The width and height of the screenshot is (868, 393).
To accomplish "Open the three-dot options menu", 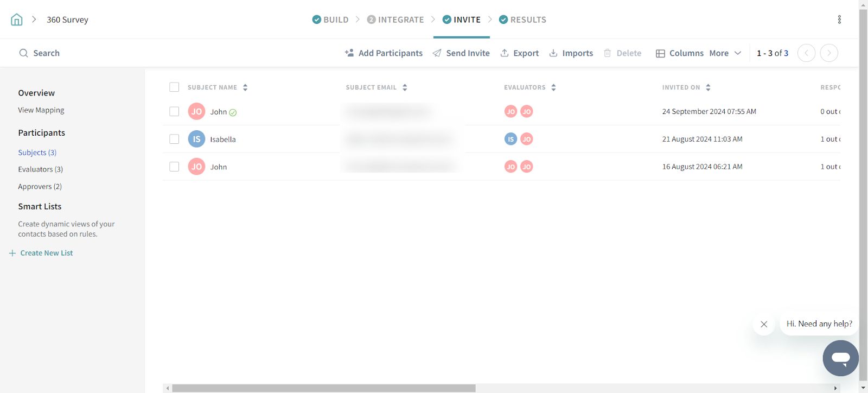I will (x=839, y=20).
